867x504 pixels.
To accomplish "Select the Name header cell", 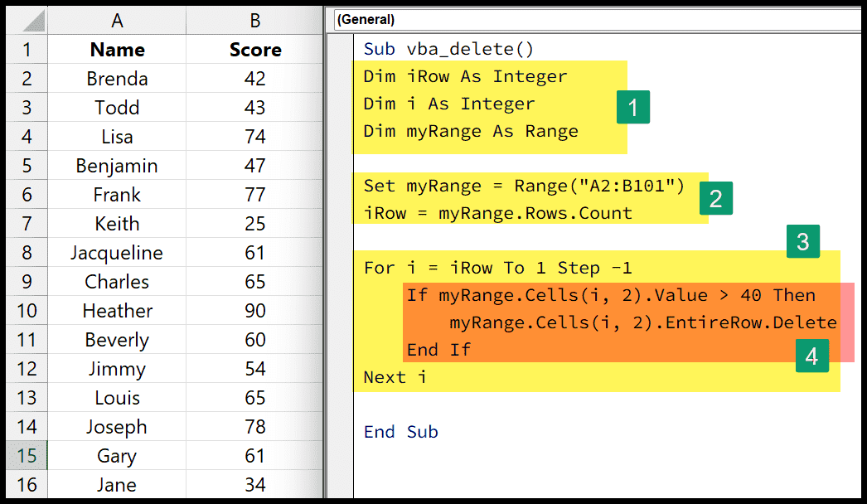I will 117,50.
